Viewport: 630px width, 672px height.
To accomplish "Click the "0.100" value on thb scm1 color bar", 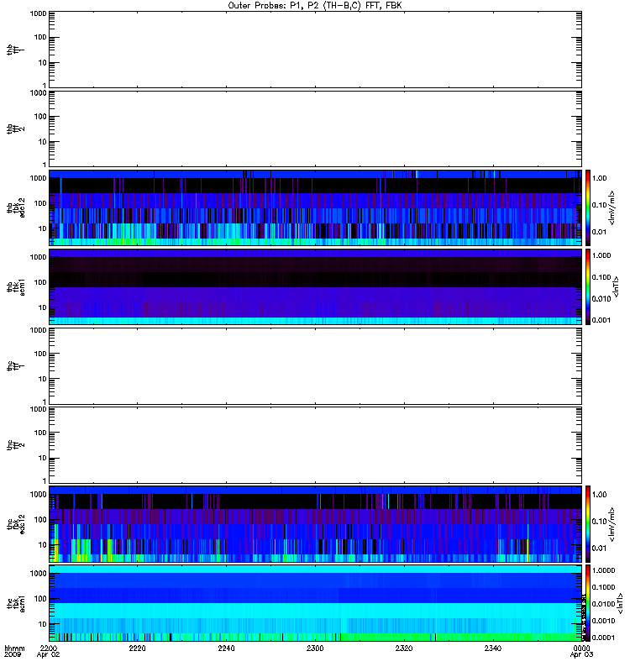I will click(x=601, y=277).
